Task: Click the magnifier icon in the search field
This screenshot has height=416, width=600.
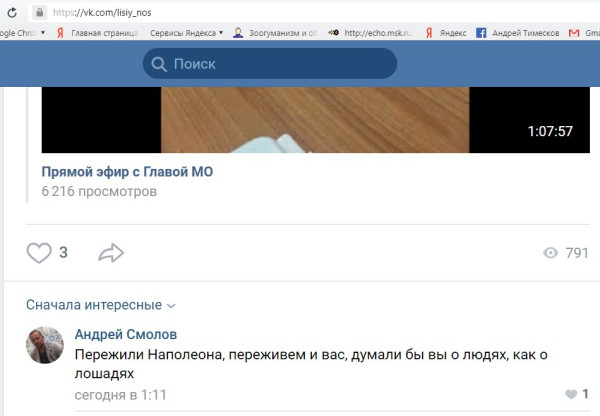Action: point(158,64)
